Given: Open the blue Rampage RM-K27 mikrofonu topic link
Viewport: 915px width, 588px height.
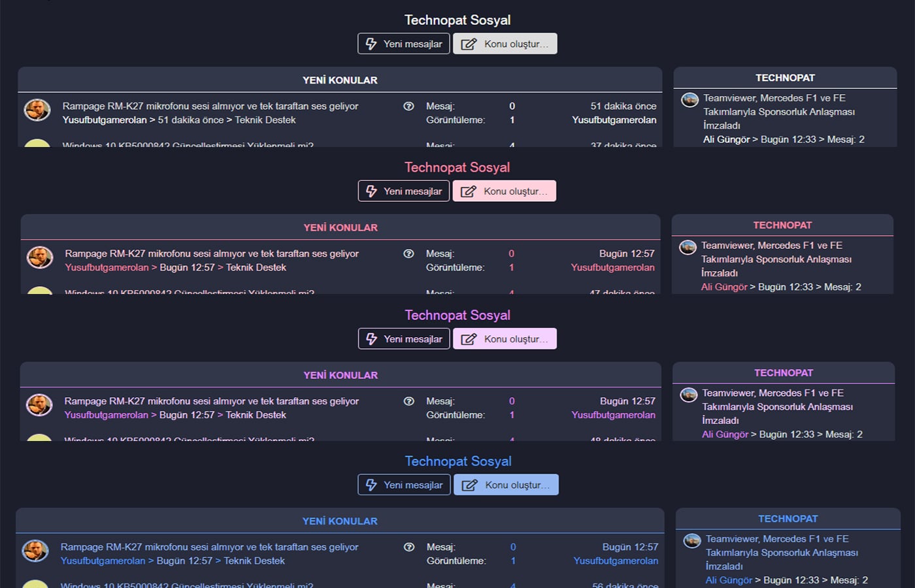Looking at the screenshot, I should tap(209, 547).
